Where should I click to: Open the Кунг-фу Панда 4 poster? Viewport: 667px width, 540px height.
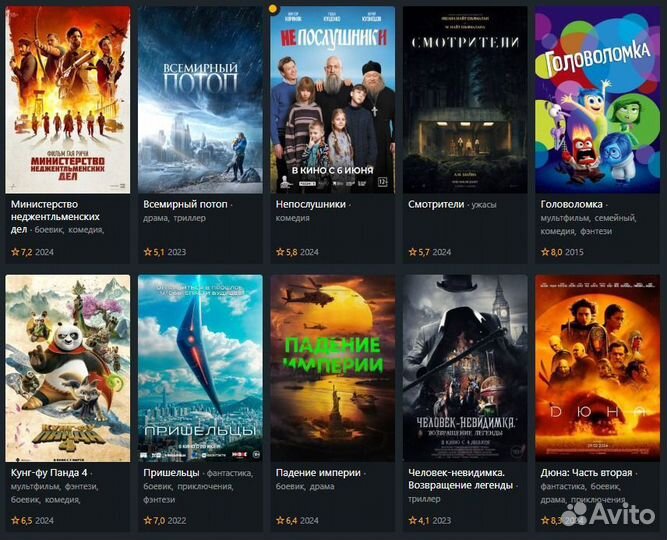[68, 369]
